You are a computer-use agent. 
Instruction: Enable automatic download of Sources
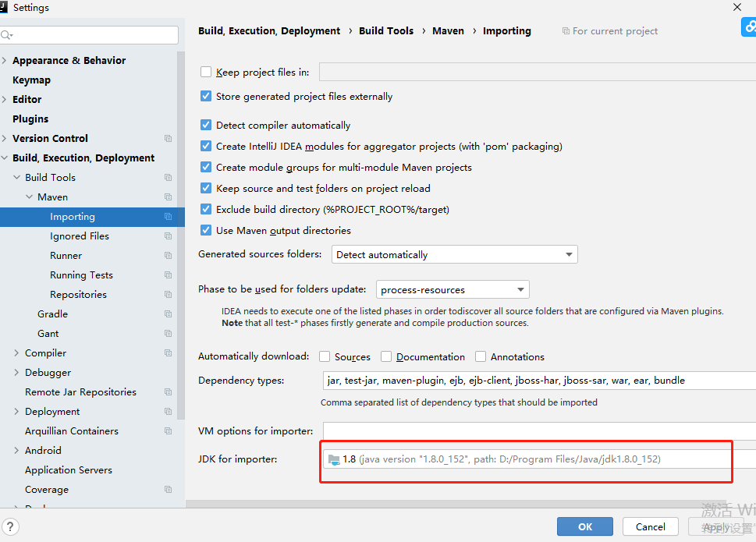pyautogui.click(x=325, y=356)
